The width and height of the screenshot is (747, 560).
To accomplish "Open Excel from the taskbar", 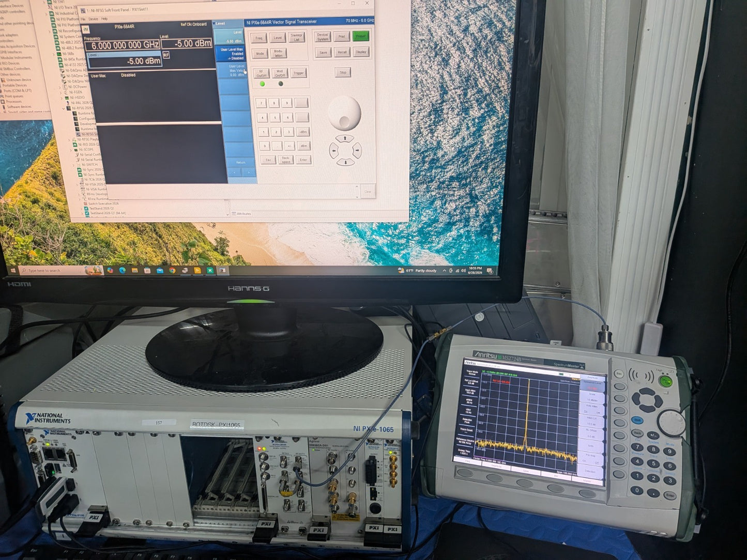I will coord(210,270).
